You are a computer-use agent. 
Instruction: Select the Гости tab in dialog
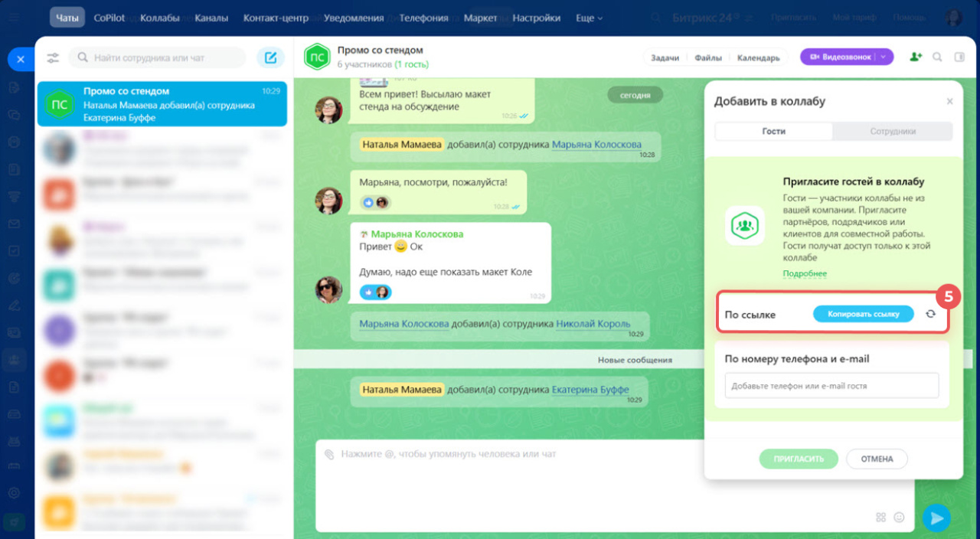(773, 131)
